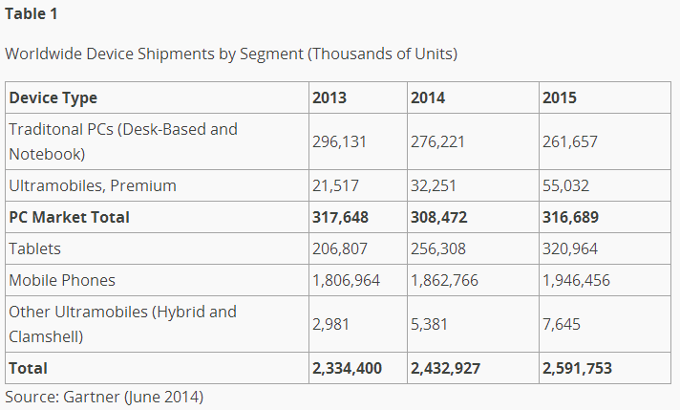Click the value 320,964

pyautogui.click(x=570, y=249)
